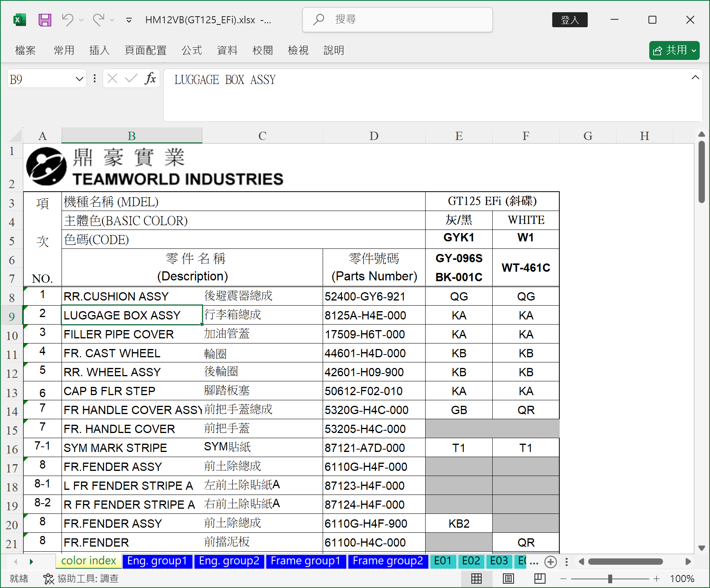The width and height of the screenshot is (710, 588).
Task: Select column B header
Action: 132,136
